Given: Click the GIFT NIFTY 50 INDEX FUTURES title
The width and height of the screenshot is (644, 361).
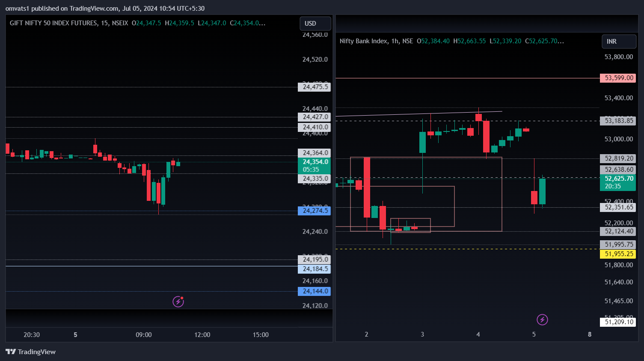Looking at the screenshot, I should (53, 23).
